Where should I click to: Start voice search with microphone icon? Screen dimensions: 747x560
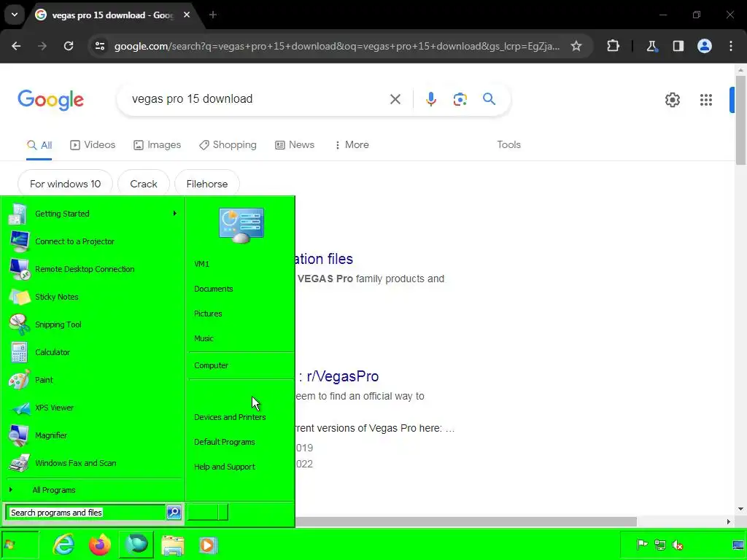click(431, 99)
